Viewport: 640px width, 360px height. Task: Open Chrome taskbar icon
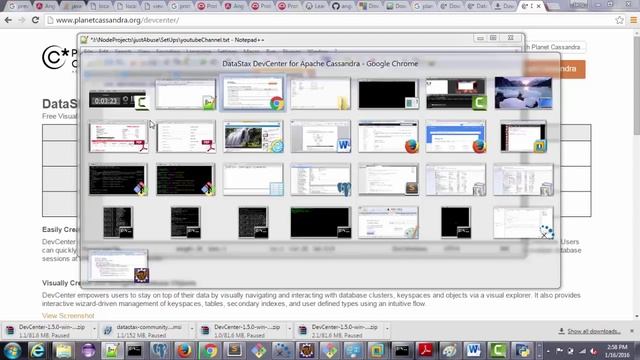pos(210,351)
